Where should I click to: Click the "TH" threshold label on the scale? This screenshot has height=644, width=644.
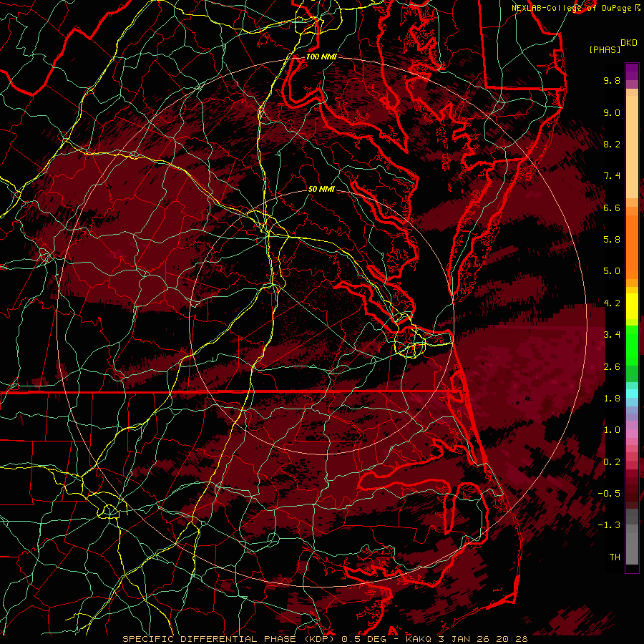(615, 557)
